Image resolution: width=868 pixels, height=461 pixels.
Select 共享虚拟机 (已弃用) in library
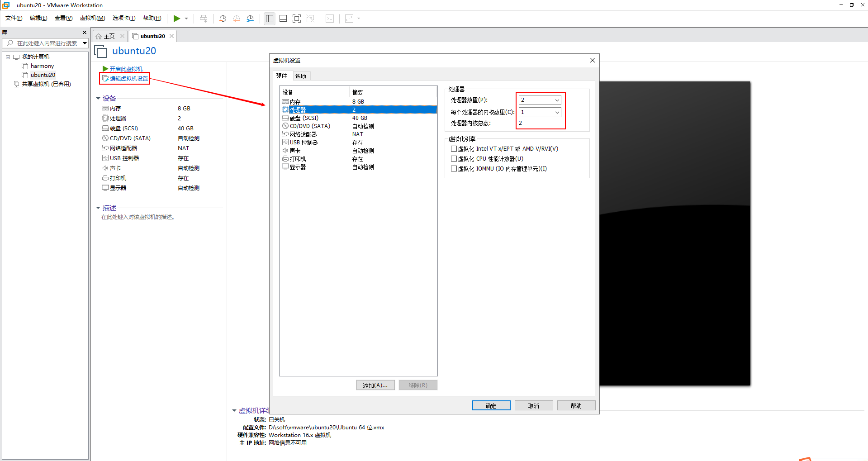[x=47, y=84]
